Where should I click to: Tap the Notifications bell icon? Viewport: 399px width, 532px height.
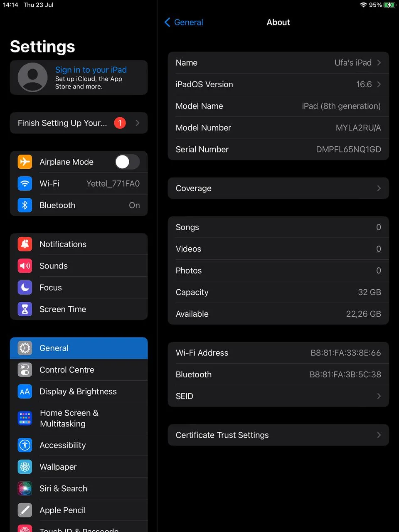click(25, 244)
